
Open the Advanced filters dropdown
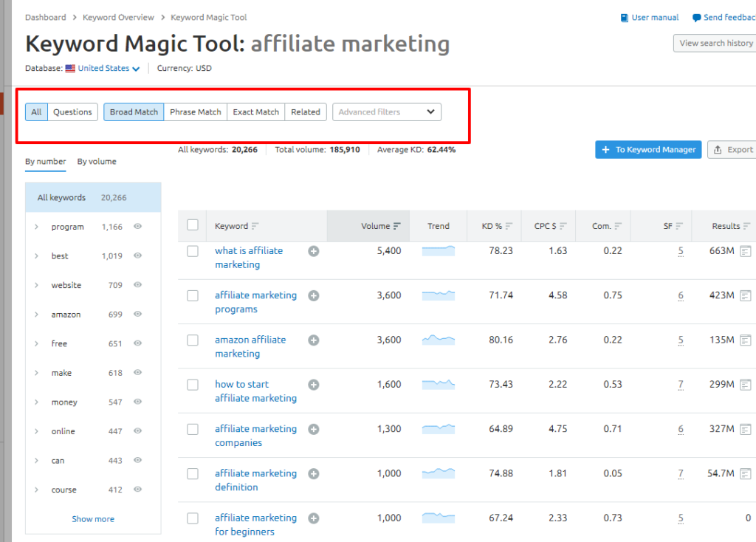[x=387, y=112]
